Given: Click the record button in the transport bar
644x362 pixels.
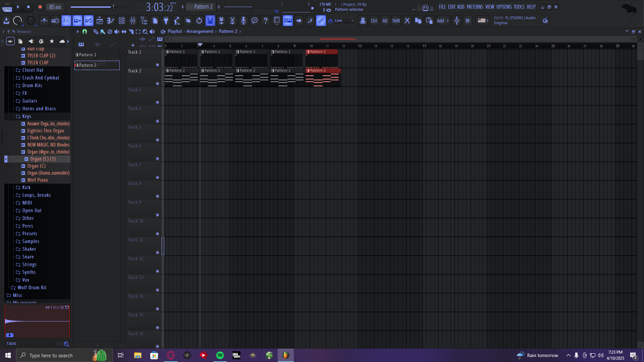Looking at the screenshot, I should (40, 7).
